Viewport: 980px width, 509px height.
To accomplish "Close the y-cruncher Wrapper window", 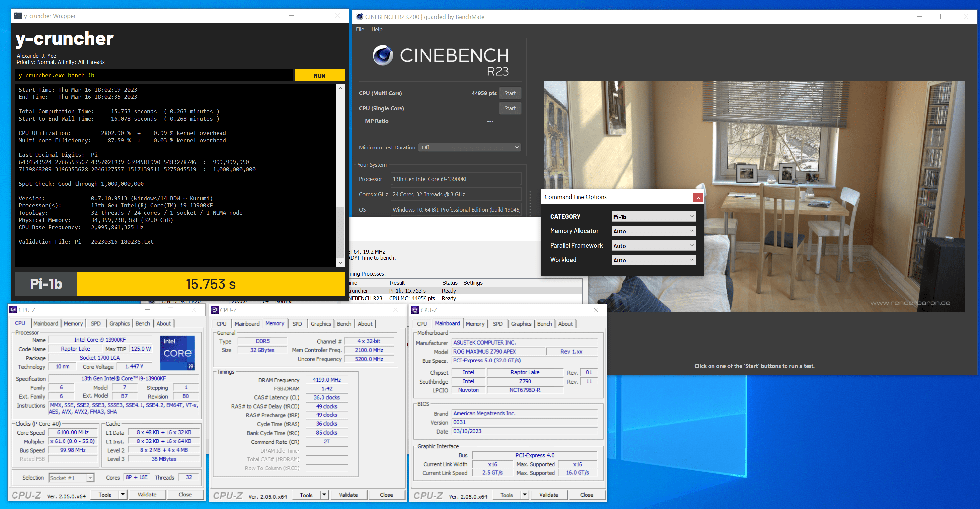I will coord(337,15).
